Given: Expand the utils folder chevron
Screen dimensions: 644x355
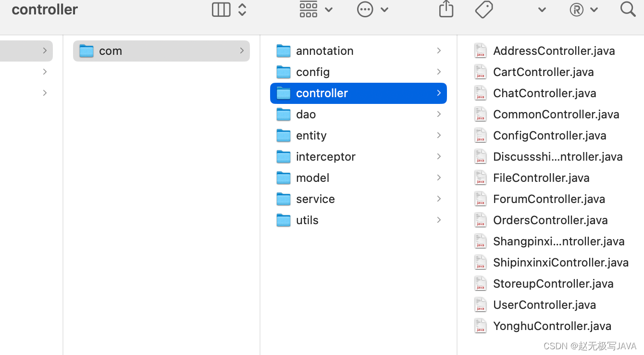Looking at the screenshot, I should pos(439,220).
